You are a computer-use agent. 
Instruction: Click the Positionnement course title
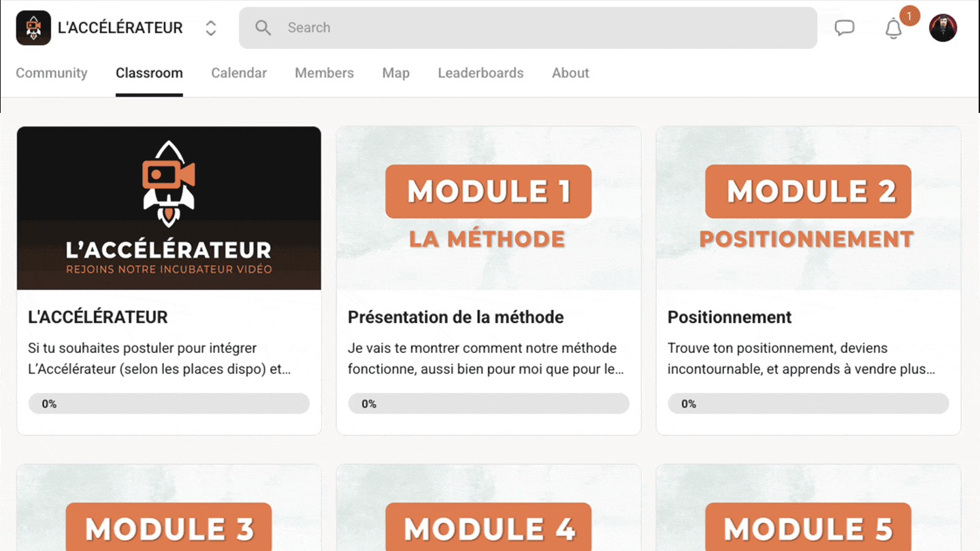(x=730, y=317)
